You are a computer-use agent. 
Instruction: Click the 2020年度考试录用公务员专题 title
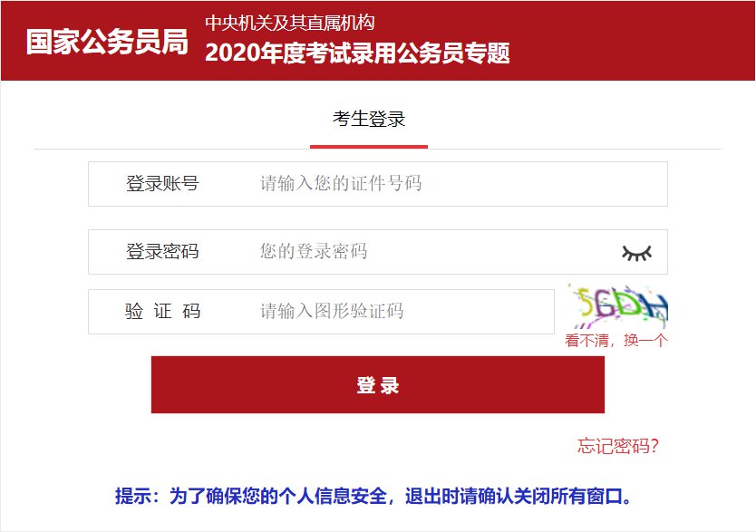tap(357, 53)
